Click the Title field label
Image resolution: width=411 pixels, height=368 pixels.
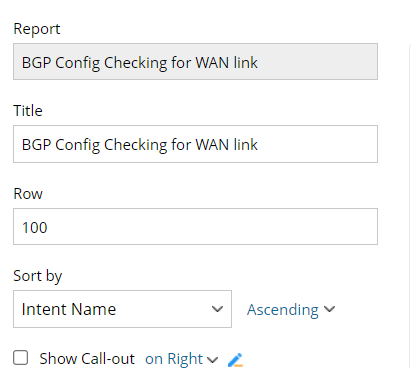pyautogui.click(x=28, y=111)
